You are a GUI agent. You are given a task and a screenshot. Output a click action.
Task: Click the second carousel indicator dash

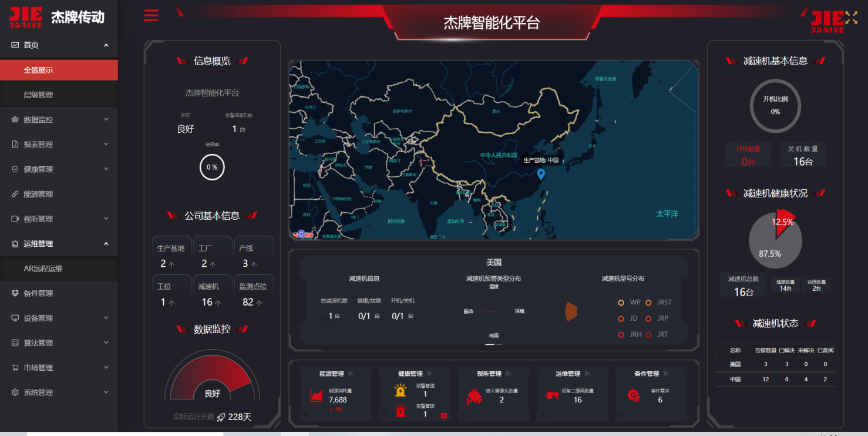500,344
